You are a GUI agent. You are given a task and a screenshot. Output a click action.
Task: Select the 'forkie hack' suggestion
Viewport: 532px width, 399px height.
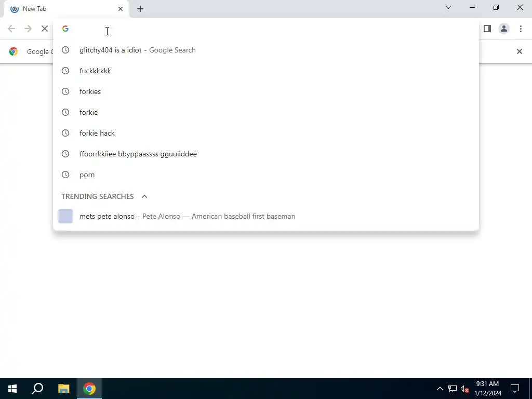pos(266,133)
